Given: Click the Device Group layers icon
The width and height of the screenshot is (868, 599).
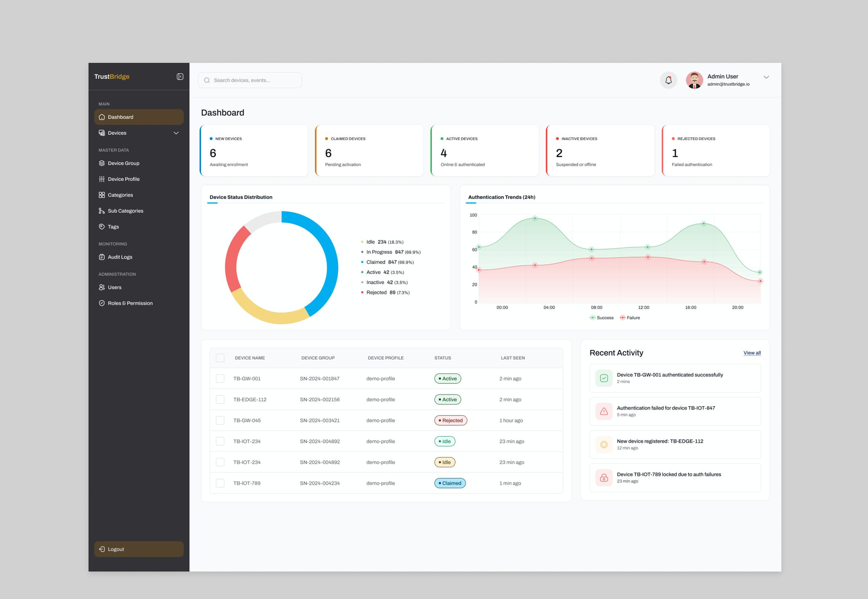Looking at the screenshot, I should [102, 163].
